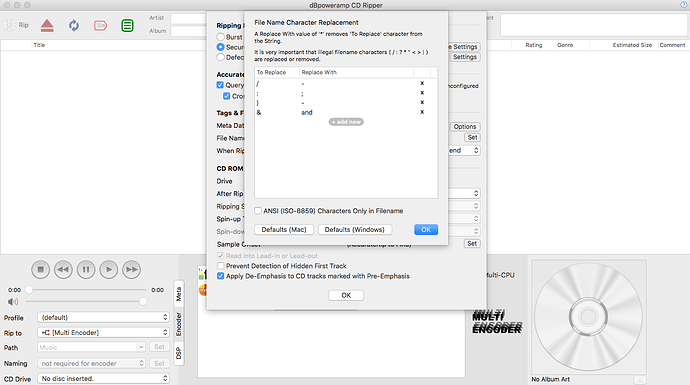Open the green options list icon

[x=127, y=26]
